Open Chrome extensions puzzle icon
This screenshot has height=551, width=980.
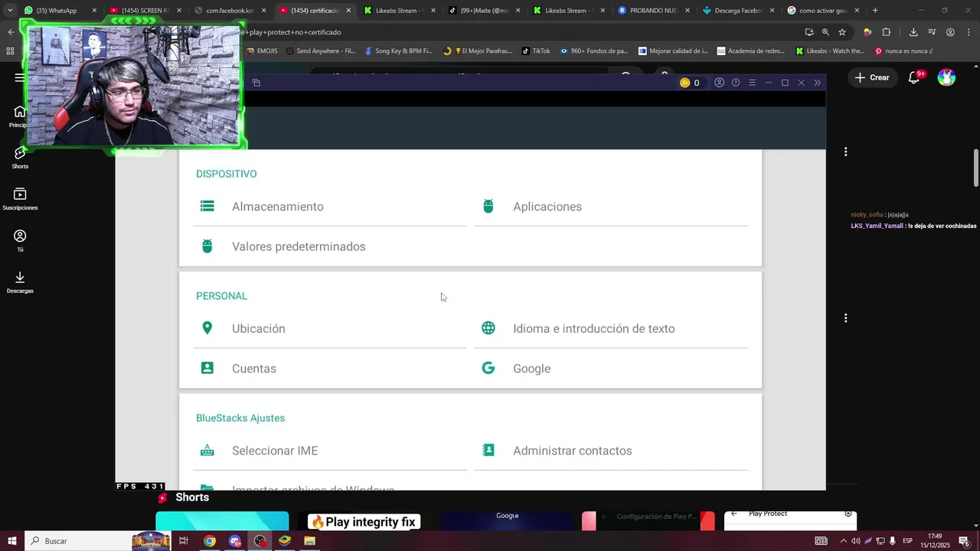click(887, 32)
